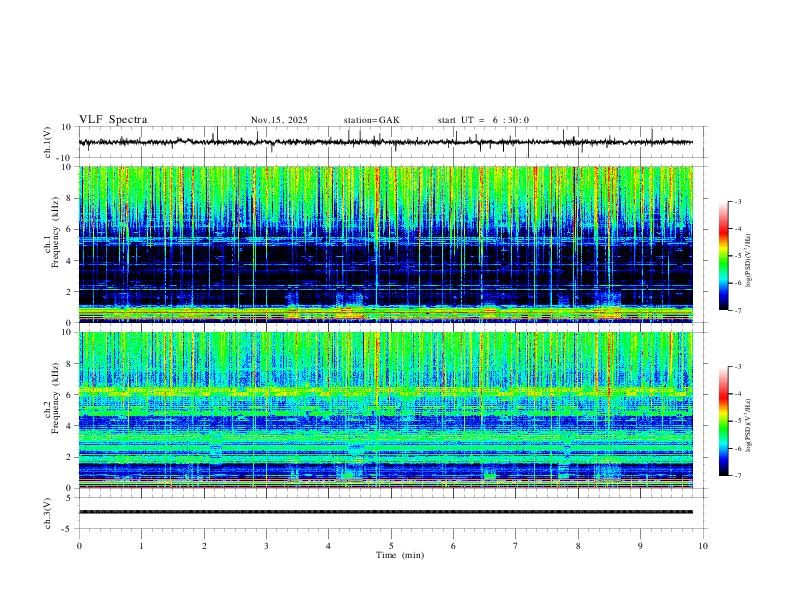This screenshot has width=792, height=612.
Task: Click the "8" kHz tick on ch.1 spectrogram
Action: 70,198
